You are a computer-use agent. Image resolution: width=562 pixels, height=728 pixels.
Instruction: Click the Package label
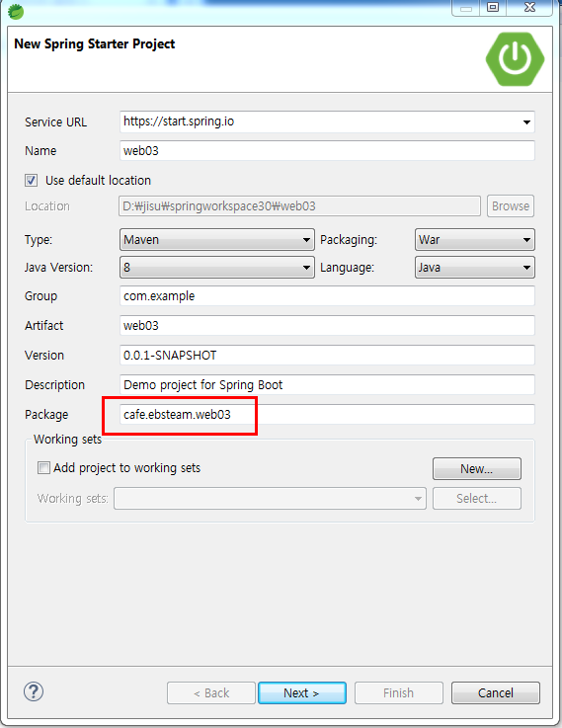pos(46,414)
